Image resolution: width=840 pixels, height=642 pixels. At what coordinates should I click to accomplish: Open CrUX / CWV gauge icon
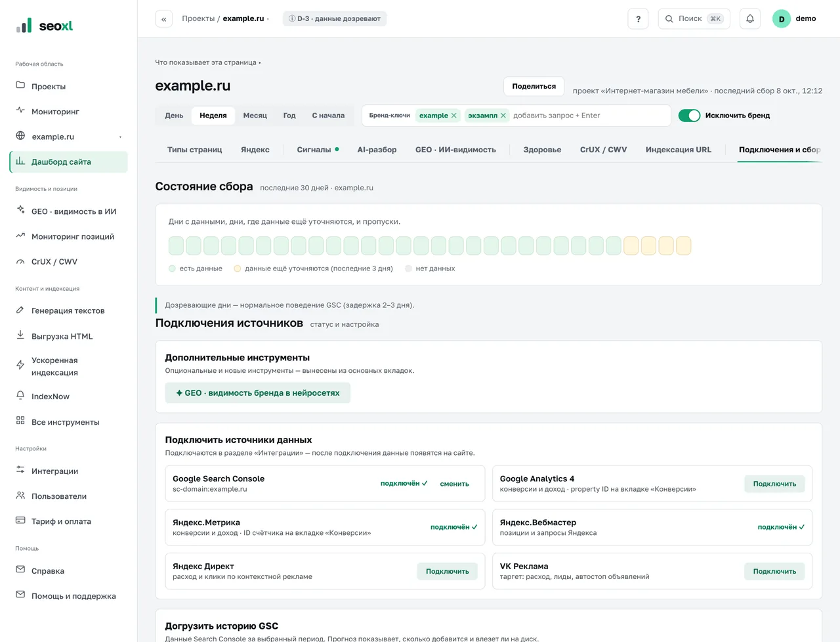pos(20,261)
